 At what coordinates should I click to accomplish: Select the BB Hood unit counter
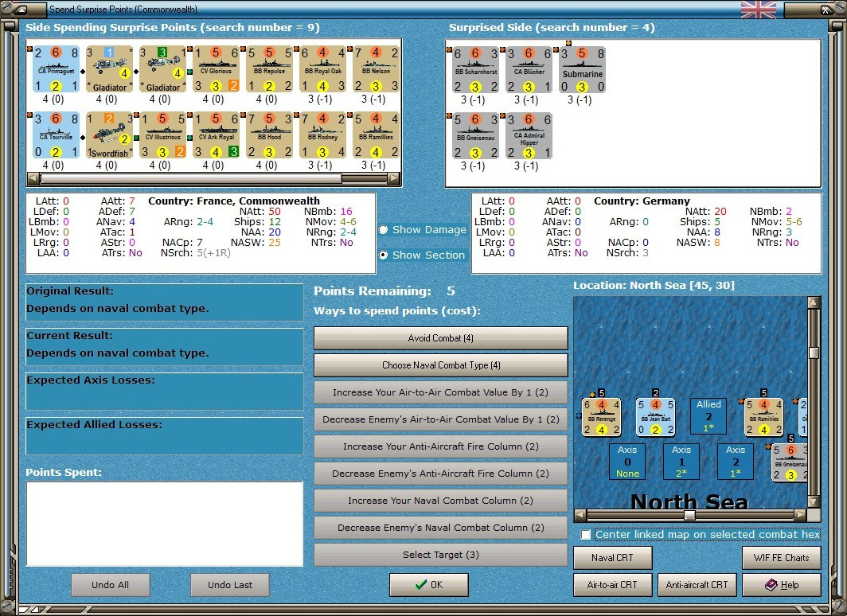coord(270,135)
